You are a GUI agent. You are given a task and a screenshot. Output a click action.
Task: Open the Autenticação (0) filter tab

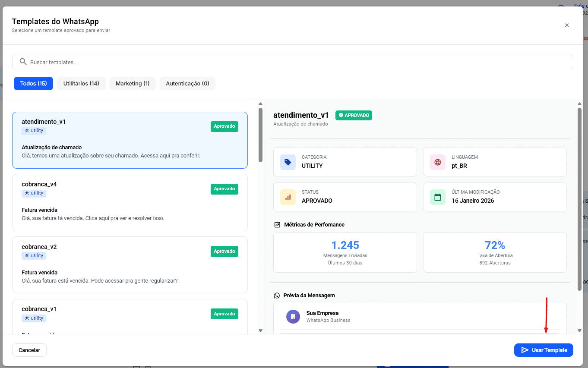[187, 83]
